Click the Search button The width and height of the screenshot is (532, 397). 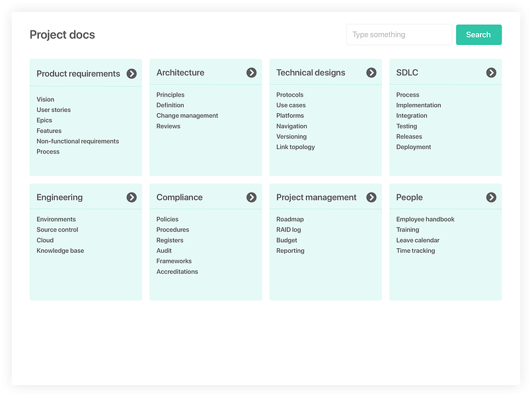(x=478, y=34)
